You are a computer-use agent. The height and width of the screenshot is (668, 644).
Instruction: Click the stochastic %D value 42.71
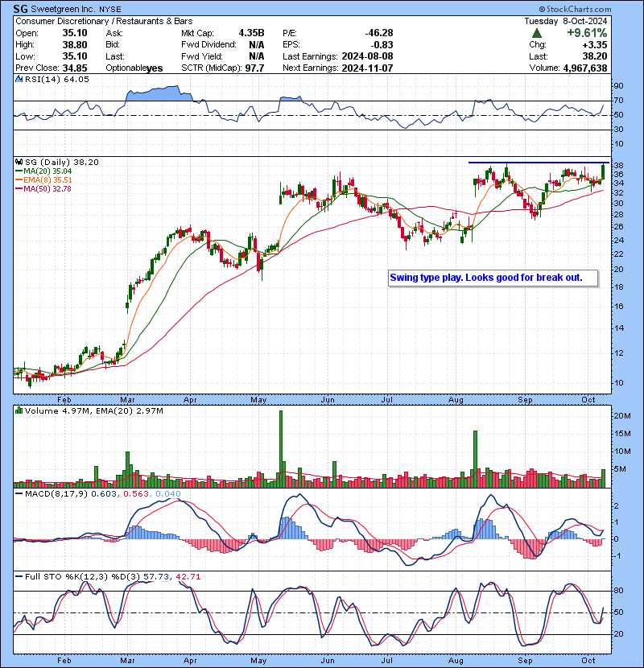(x=188, y=576)
